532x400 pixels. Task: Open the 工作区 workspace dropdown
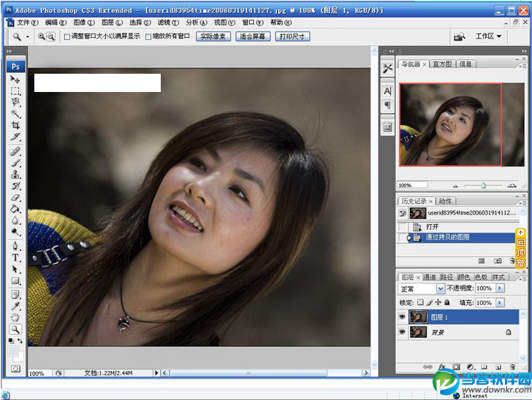[488, 36]
